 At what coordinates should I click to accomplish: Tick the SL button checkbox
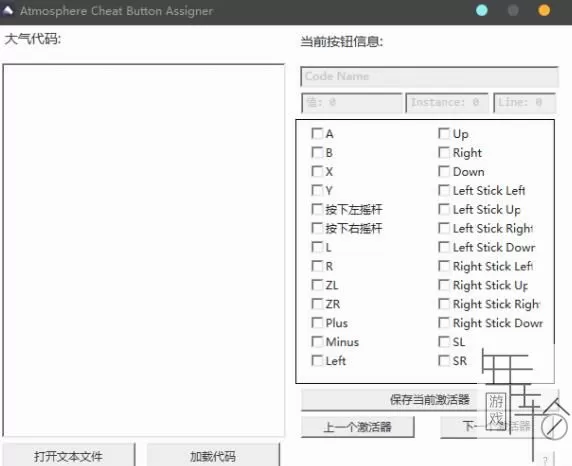tap(444, 342)
